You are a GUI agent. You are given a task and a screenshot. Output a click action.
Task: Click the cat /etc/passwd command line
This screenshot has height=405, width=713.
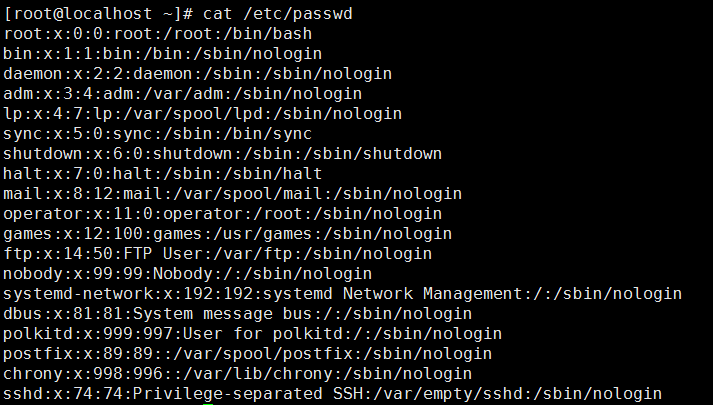click(178, 14)
